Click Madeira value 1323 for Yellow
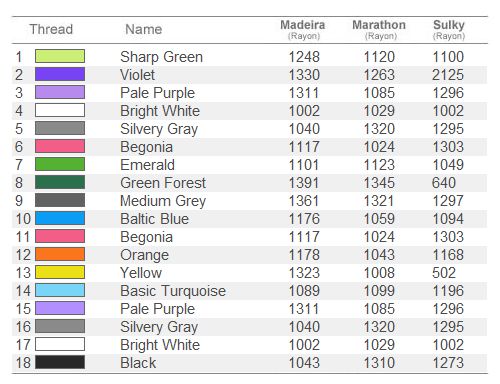The height and width of the screenshot is (384, 500). click(304, 273)
